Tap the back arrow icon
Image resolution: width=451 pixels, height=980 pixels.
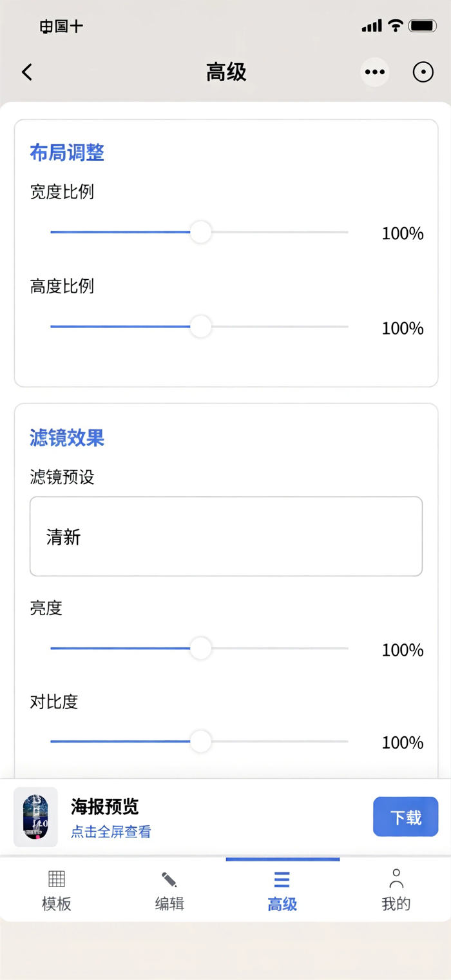(x=27, y=72)
